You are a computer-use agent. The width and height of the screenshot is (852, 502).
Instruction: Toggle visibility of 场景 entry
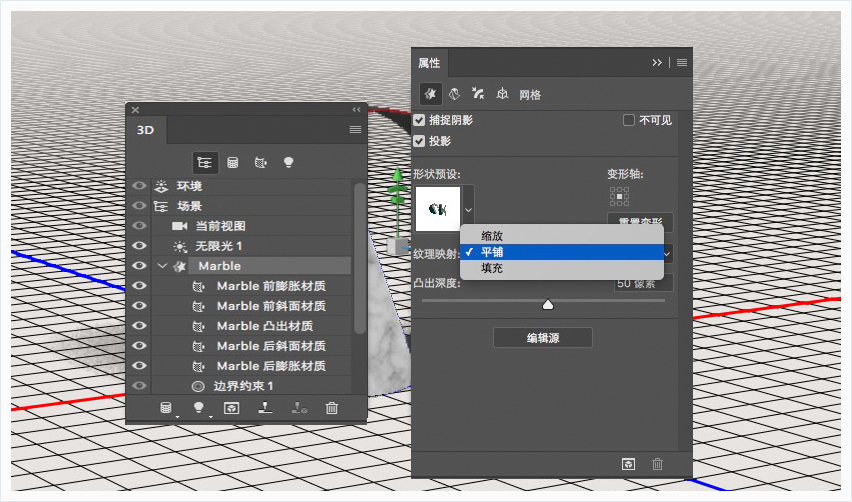139,206
